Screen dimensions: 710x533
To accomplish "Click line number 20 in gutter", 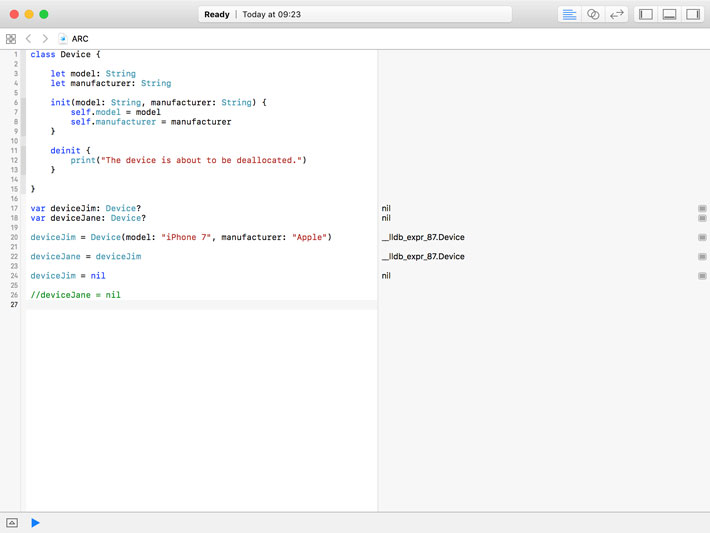I will click(x=14, y=237).
